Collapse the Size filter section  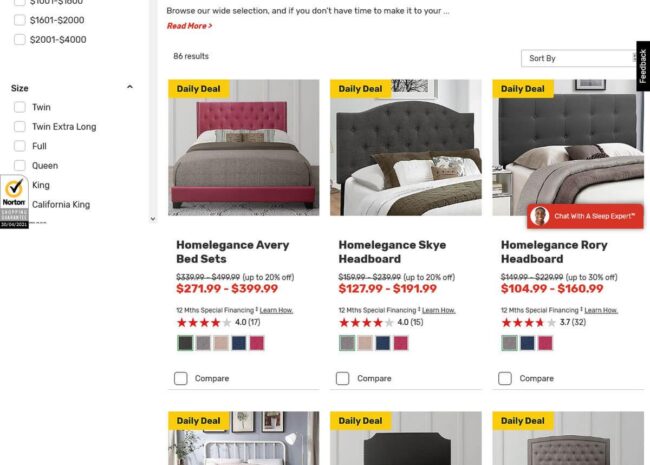[x=130, y=87]
